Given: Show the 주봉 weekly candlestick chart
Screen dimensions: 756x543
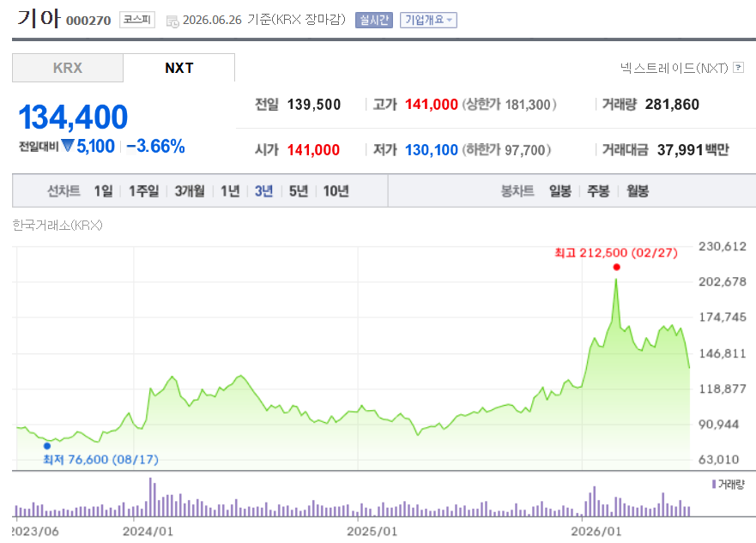Looking at the screenshot, I should point(598,191).
